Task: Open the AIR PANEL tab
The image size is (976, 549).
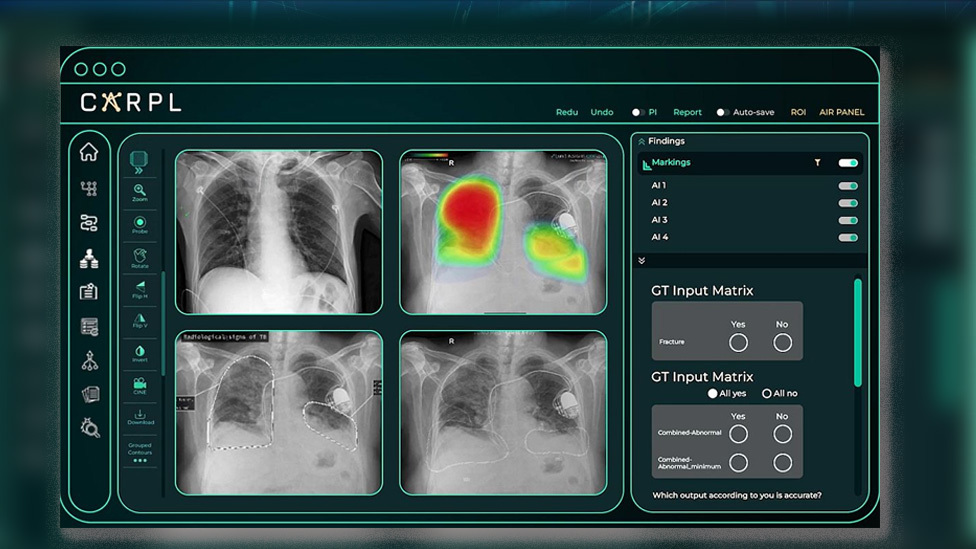Action: pyautogui.click(x=841, y=112)
